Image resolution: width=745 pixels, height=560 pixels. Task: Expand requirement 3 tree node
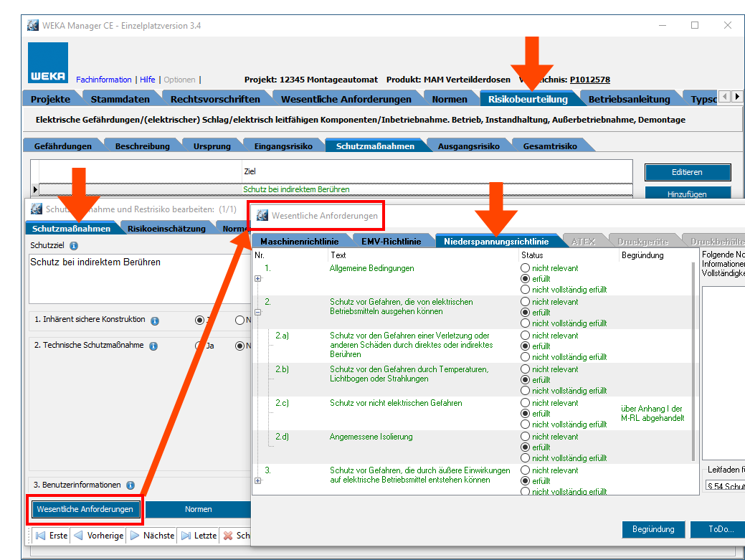click(x=257, y=480)
